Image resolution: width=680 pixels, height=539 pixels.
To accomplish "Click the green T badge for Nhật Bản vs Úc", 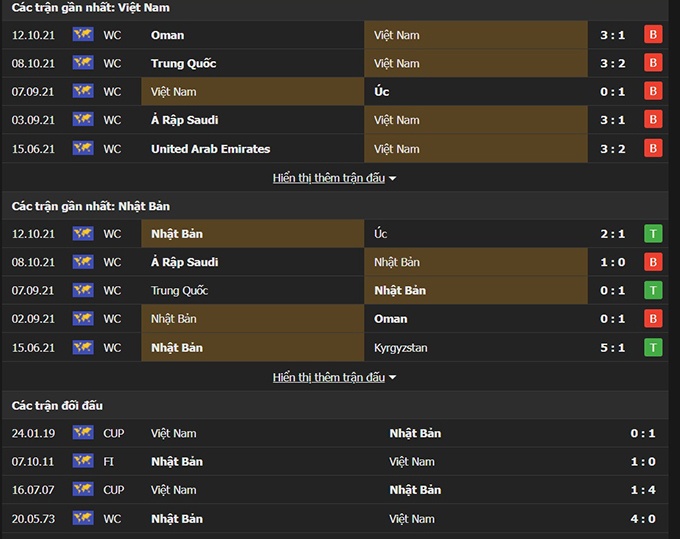I will [653, 234].
